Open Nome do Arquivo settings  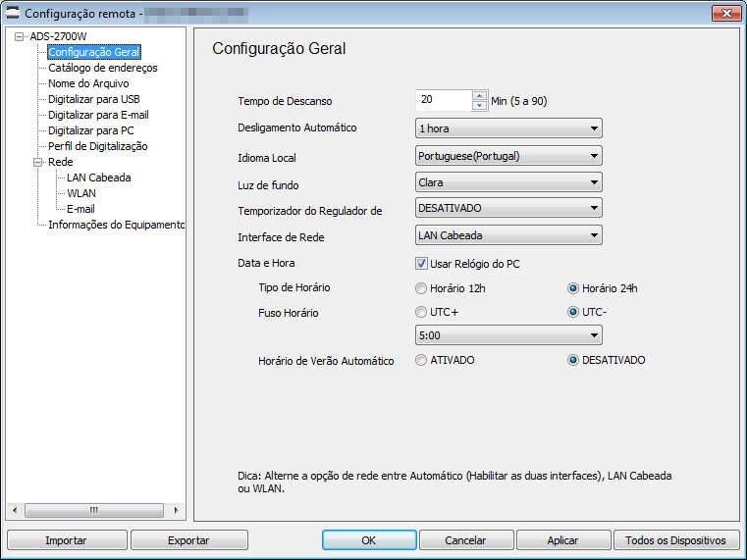[88, 83]
